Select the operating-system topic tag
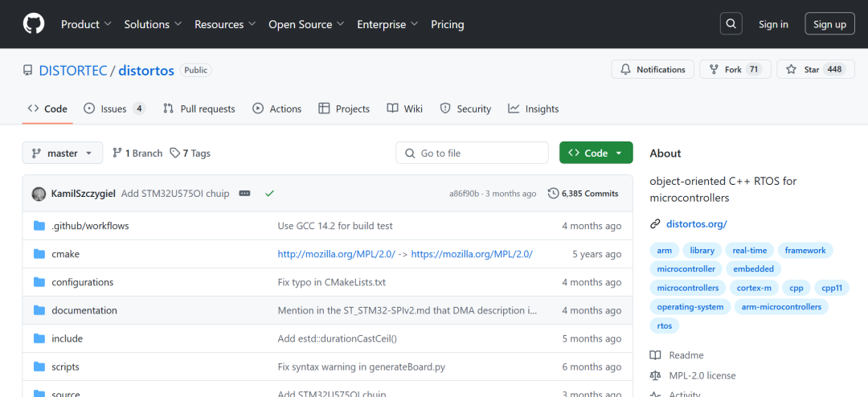Image resolution: width=868 pixels, height=397 pixels. tap(691, 307)
